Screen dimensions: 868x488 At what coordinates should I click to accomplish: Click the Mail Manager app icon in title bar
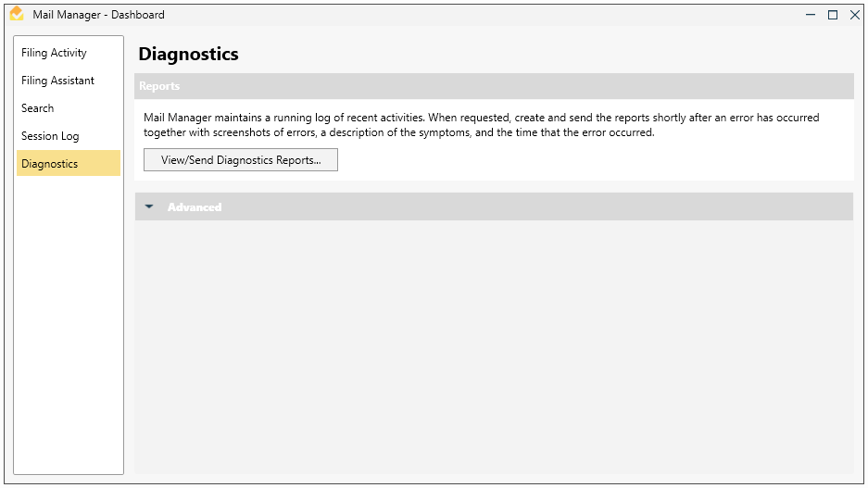click(16, 14)
